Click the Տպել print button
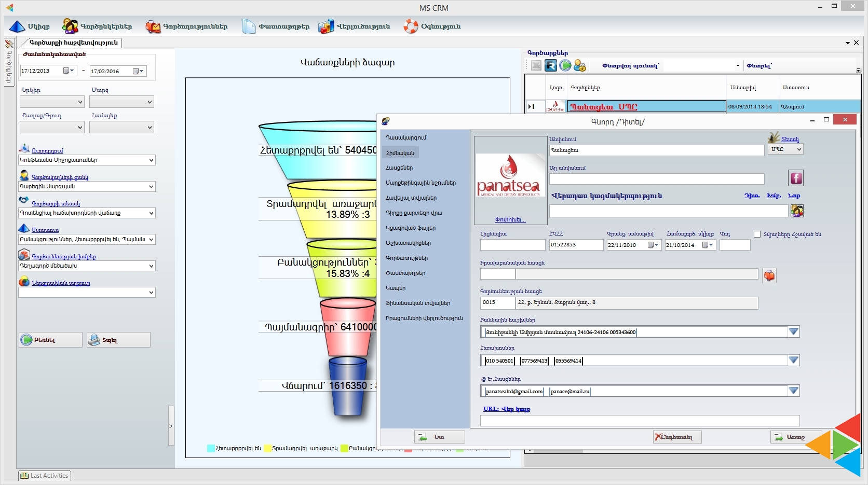The image size is (868, 485). click(x=118, y=340)
